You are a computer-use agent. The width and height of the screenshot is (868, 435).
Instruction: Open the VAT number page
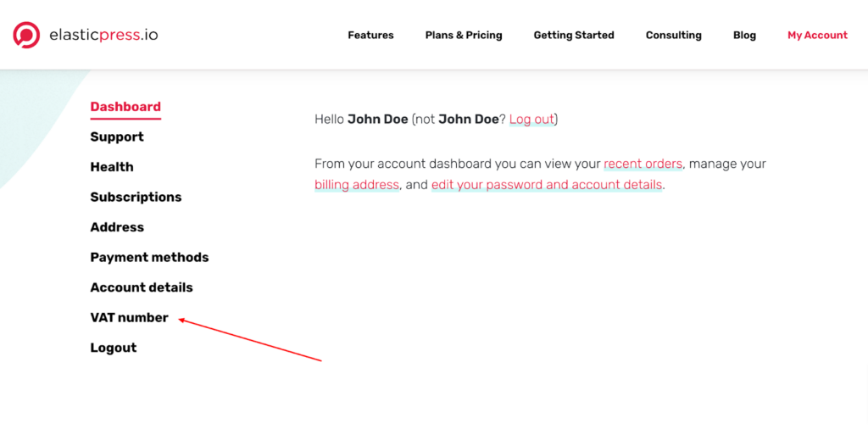tap(129, 318)
